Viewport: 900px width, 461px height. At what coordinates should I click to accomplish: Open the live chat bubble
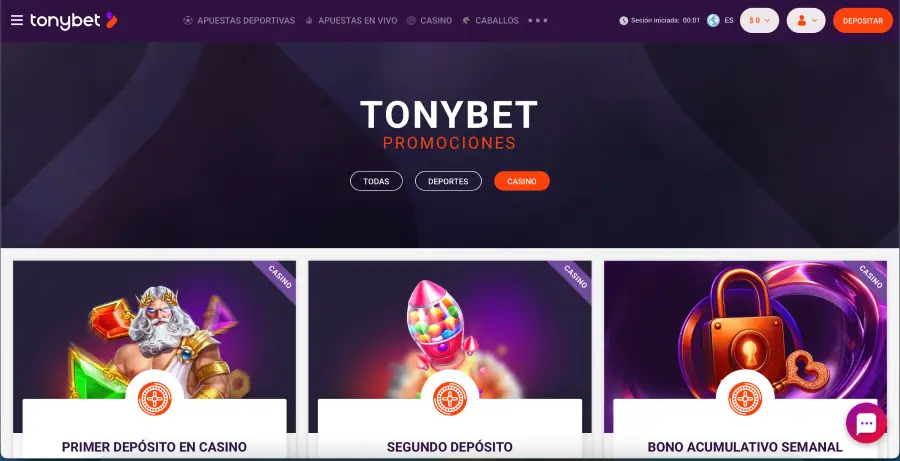coord(866,423)
